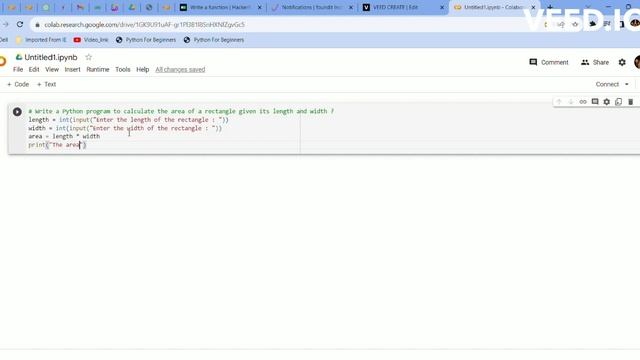The height and width of the screenshot is (360, 640).
Task: Run the code cell with play button
Action: [x=17, y=111]
